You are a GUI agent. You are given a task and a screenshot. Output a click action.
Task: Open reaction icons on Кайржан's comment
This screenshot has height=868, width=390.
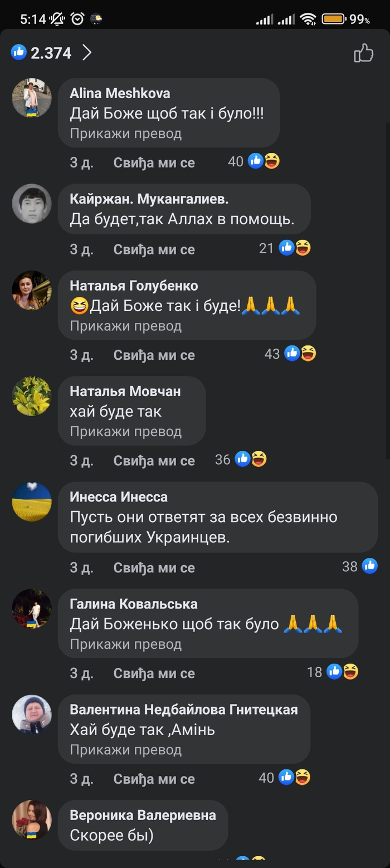point(295,248)
